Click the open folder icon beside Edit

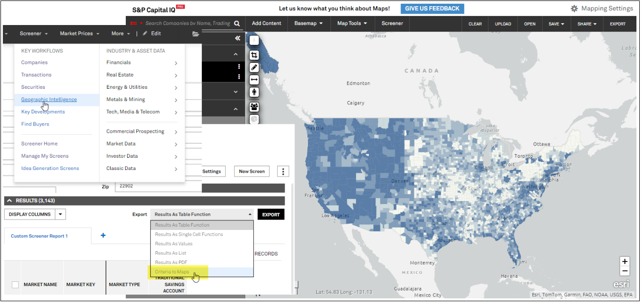click(x=195, y=34)
